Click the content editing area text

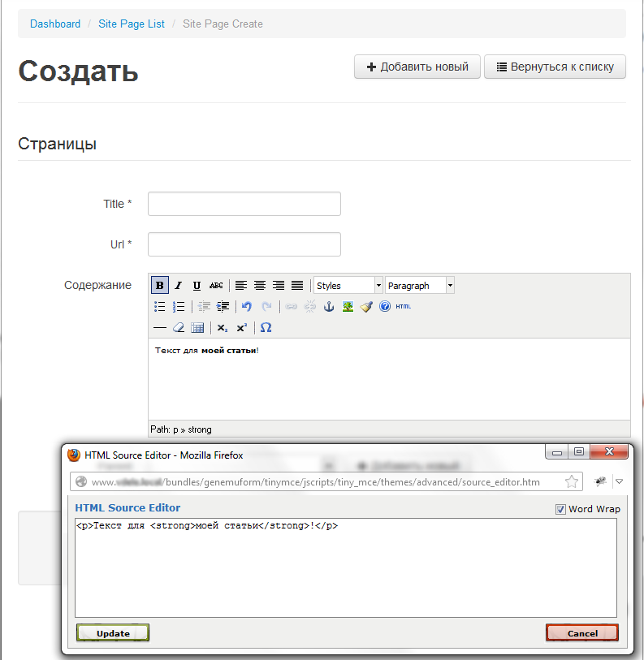207,350
